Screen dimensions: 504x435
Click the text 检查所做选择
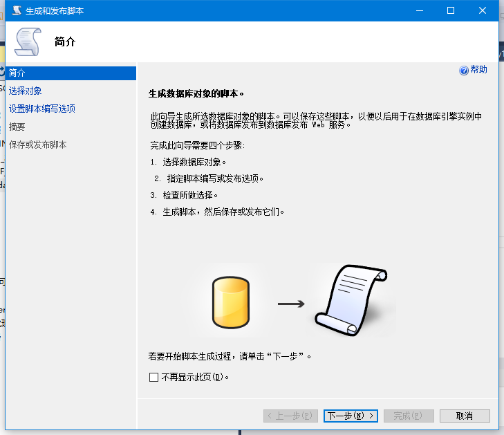pos(190,195)
